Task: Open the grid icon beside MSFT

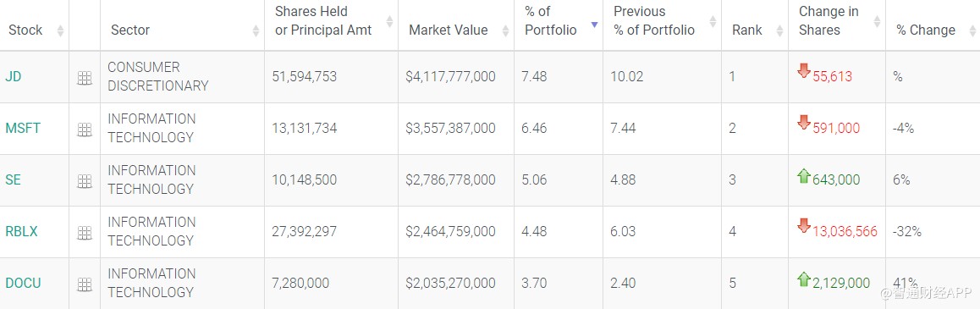Action: click(x=85, y=130)
